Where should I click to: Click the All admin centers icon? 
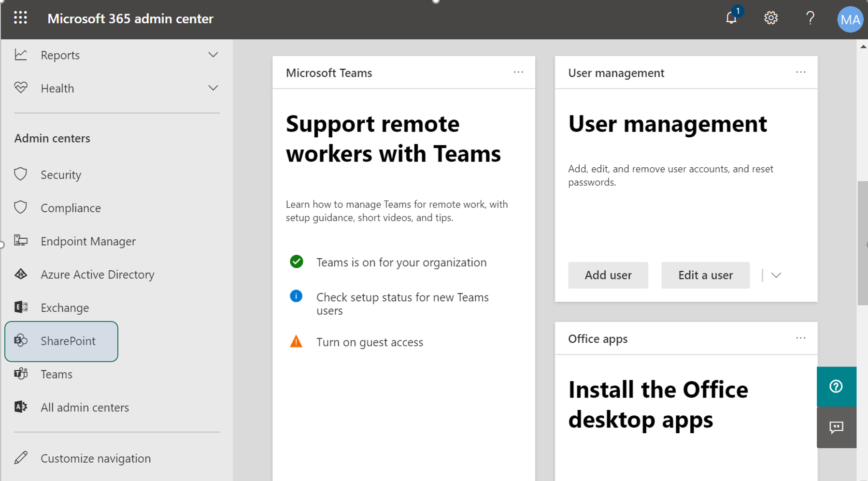[x=21, y=407]
